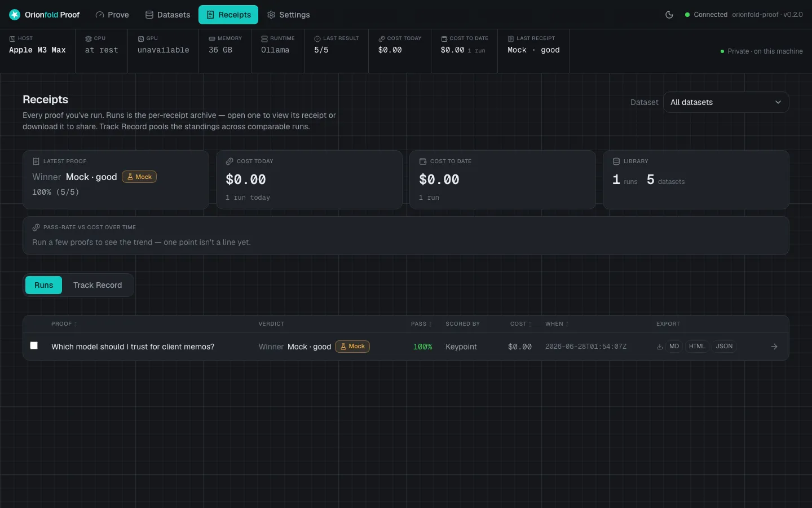Open the Settings tab
The image size is (812, 508).
coord(288,15)
